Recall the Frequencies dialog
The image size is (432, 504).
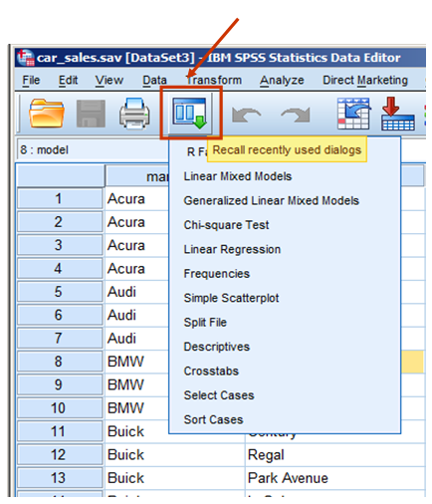pos(217,274)
